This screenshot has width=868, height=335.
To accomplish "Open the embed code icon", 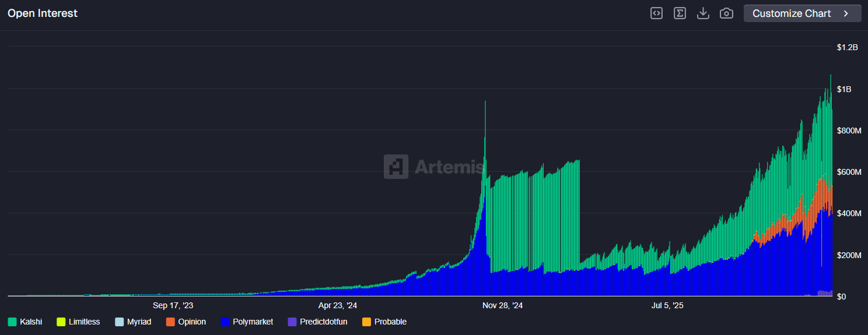I will pos(656,13).
